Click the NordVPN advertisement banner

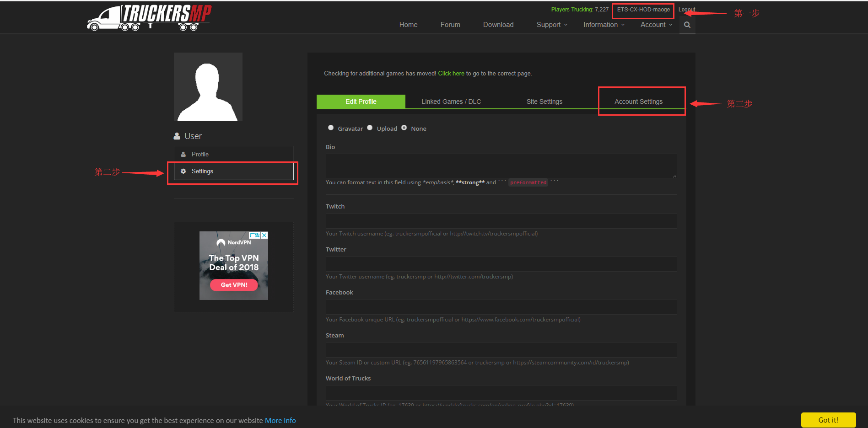click(234, 266)
